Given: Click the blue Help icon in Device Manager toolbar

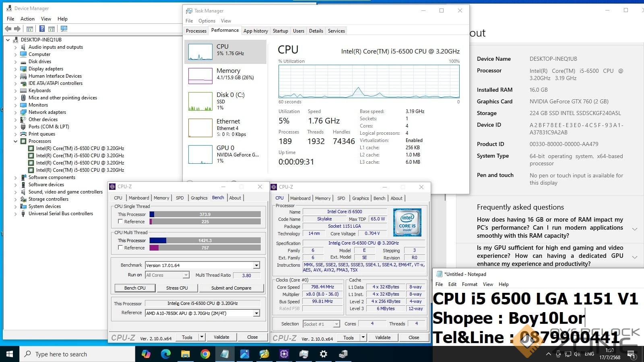Looking at the screenshot, I should pyautogui.click(x=42, y=29).
